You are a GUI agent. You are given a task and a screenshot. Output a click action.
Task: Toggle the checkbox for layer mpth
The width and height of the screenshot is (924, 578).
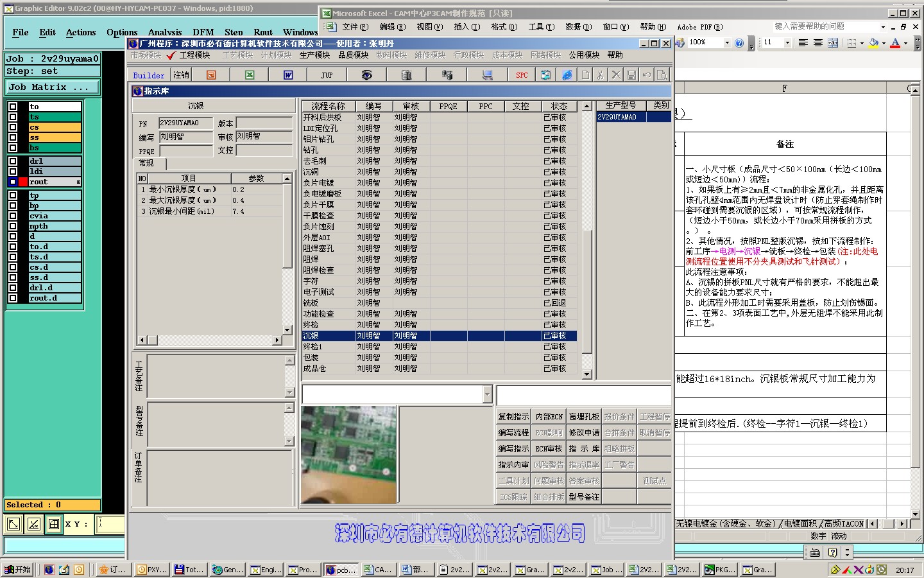(13, 226)
